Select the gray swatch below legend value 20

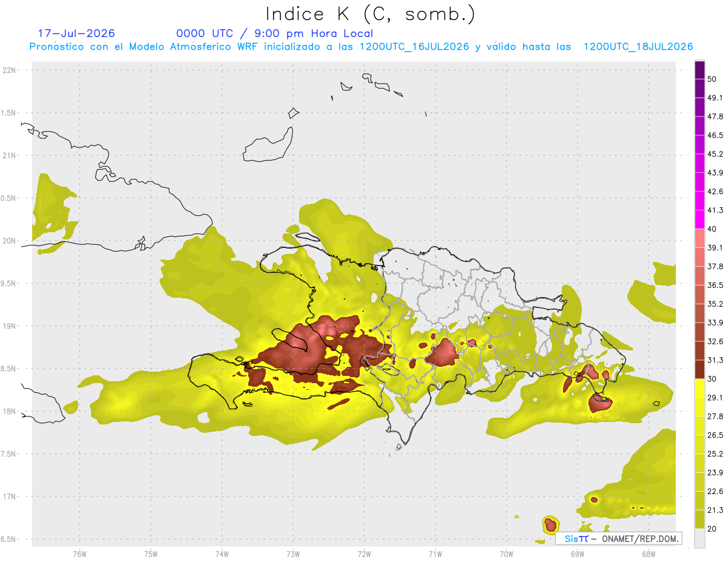coord(699,538)
